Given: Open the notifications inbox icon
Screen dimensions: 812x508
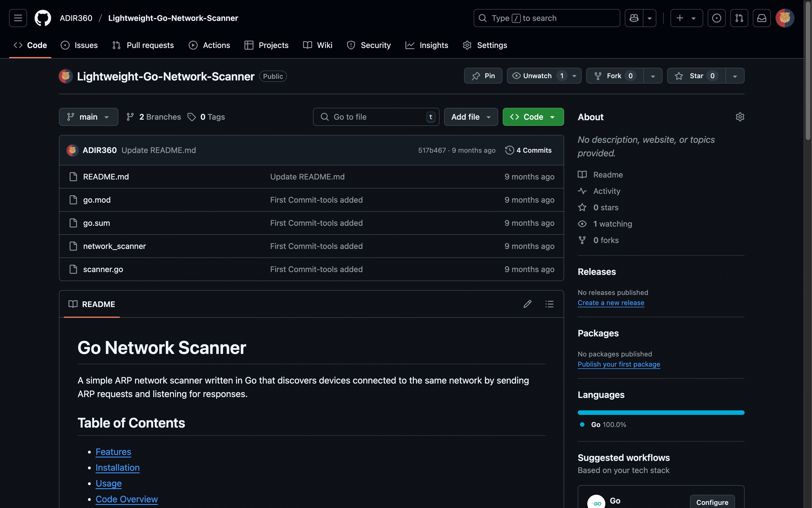Looking at the screenshot, I should coord(762,18).
